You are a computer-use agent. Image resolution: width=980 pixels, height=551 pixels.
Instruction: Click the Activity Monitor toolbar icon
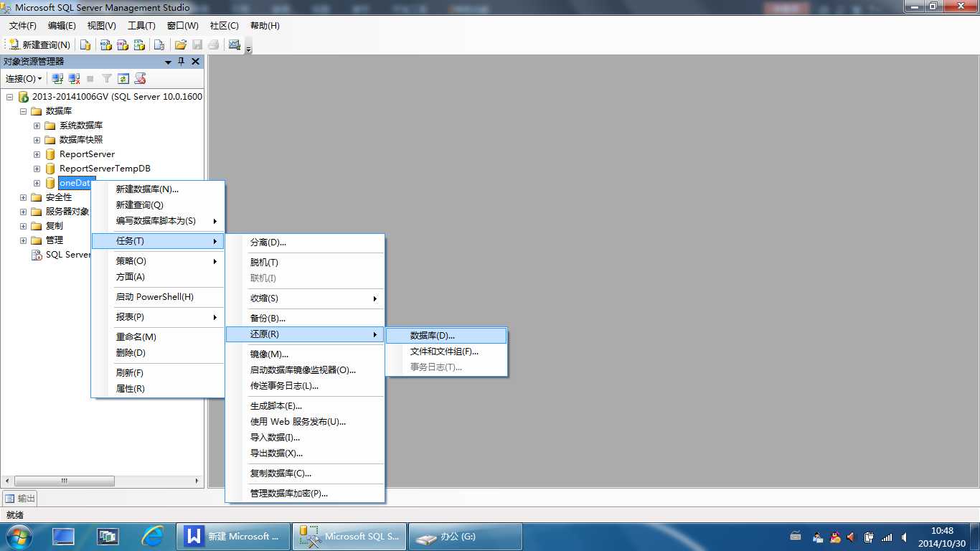(x=234, y=44)
